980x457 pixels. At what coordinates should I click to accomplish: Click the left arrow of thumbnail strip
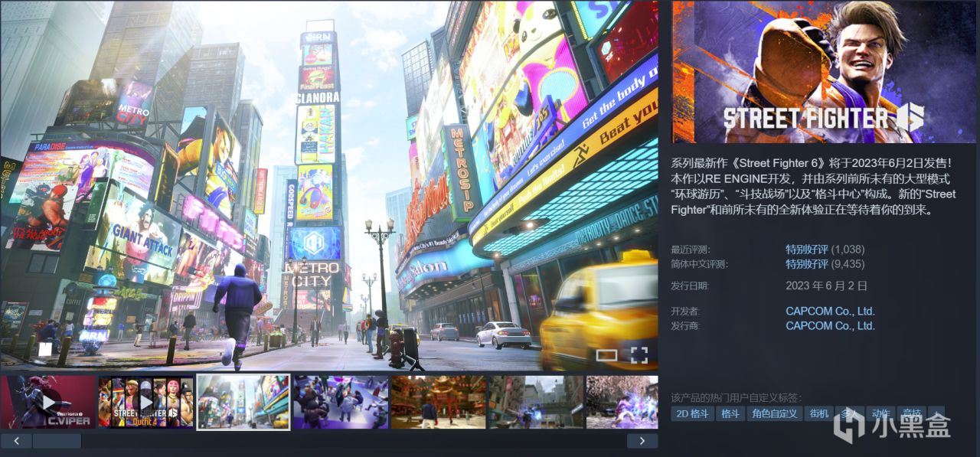click(16, 441)
